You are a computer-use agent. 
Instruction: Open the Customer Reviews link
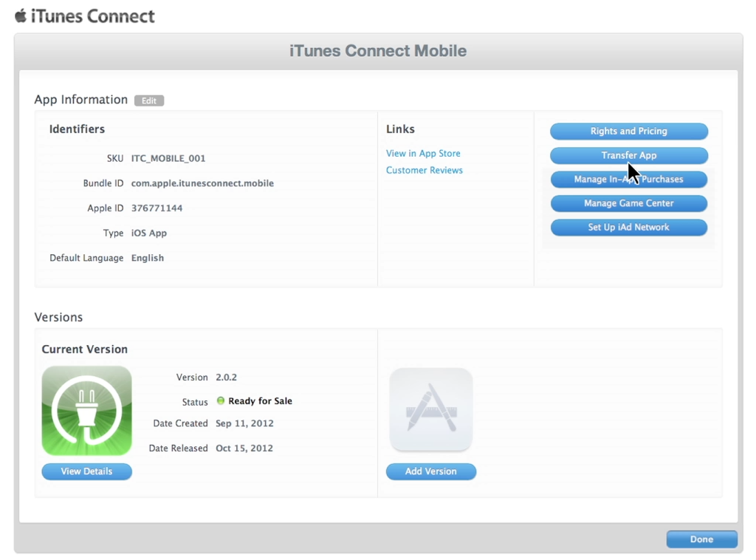(425, 170)
